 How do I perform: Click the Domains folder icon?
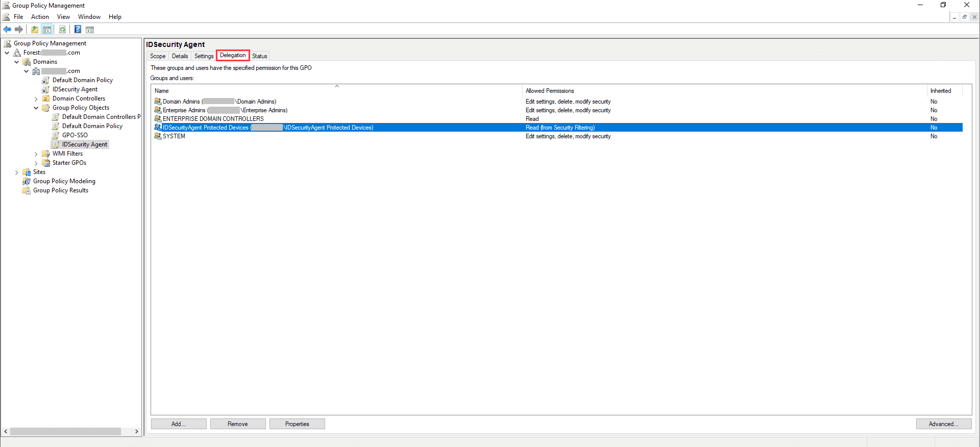[x=27, y=62]
